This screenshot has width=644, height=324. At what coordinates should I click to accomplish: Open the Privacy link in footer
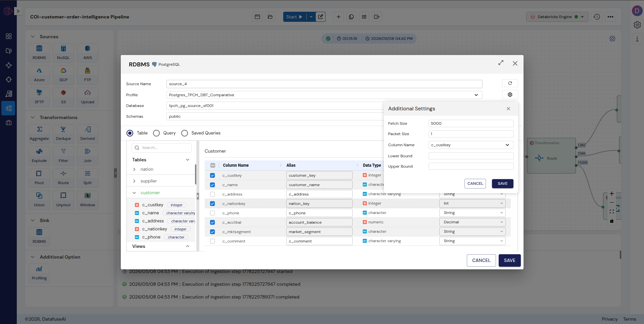(609, 319)
